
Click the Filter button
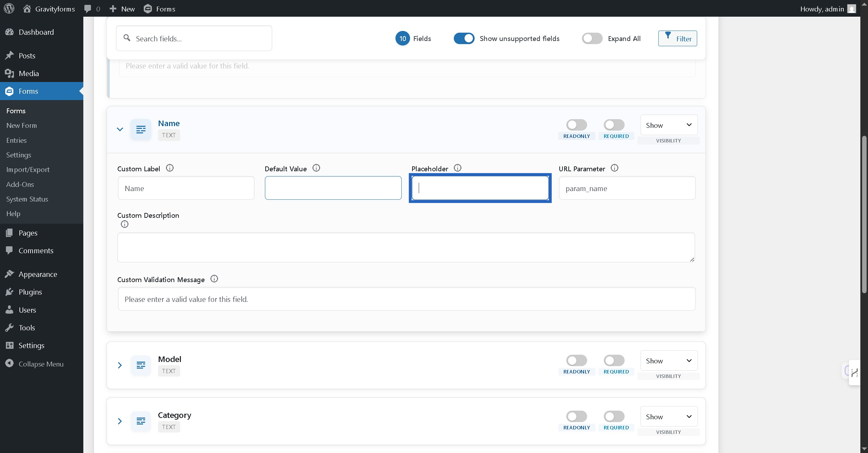(677, 39)
